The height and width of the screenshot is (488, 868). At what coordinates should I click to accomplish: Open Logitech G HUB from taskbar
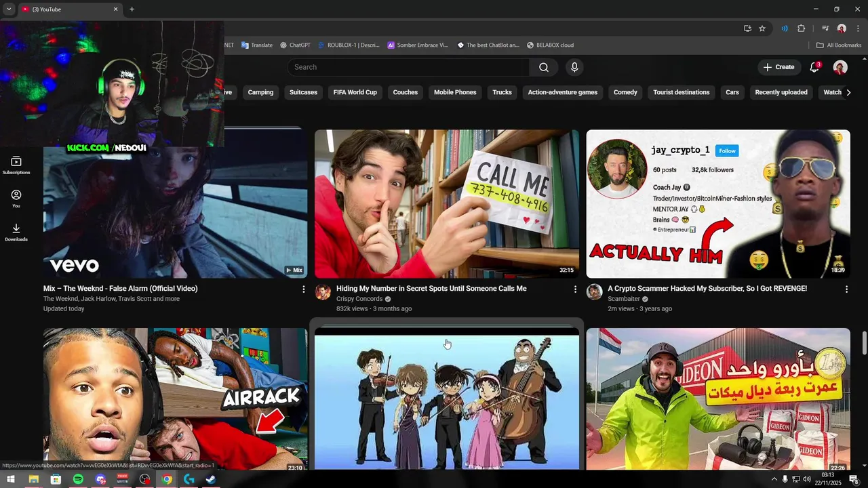[189, 479]
